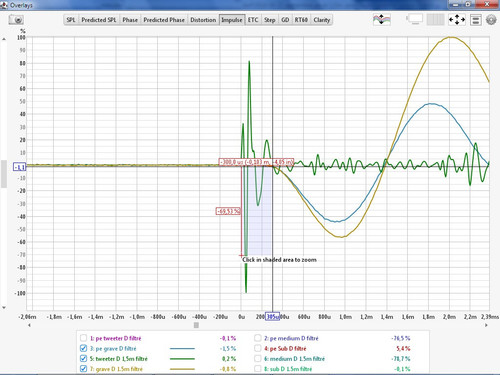Uncheck trace 3 pe grave D filtré
Image resolution: width=500 pixels, height=375 pixels.
pos(84,349)
